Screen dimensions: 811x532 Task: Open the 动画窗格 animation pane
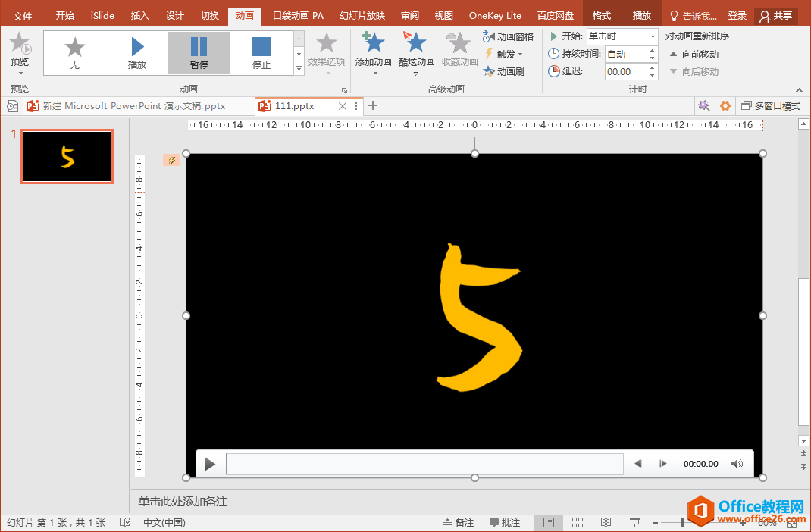(x=509, y=36)
